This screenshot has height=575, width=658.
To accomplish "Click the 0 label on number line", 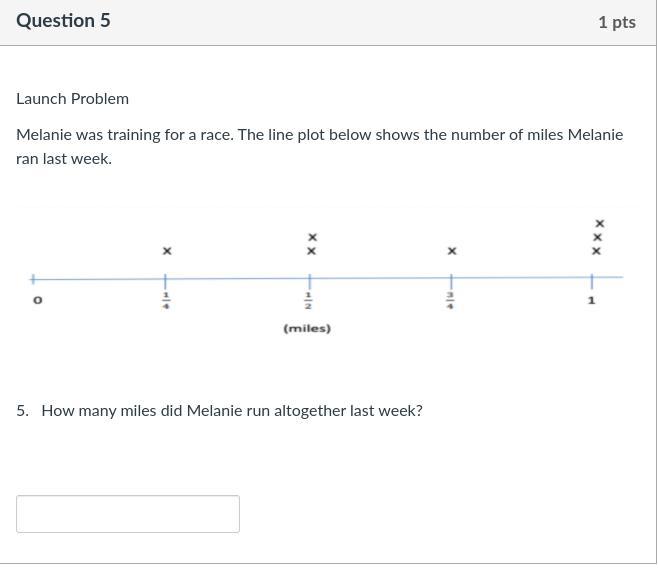I will pyautogui.click(x=38, y=300).
